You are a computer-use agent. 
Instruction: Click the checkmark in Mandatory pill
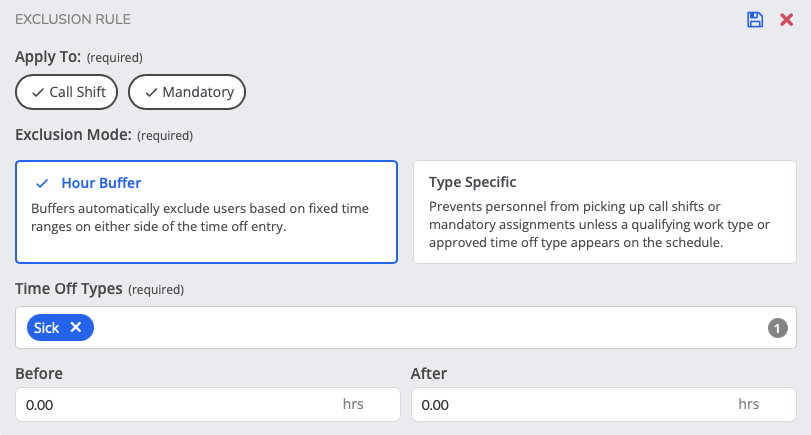click(151, 93)
